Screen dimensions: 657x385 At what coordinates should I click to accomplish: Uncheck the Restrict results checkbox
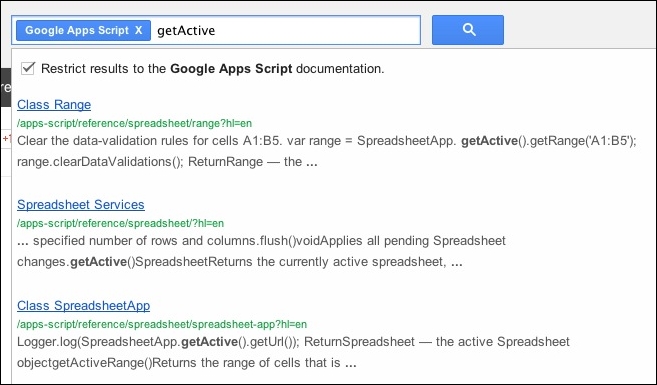click(x=28, y=68)
